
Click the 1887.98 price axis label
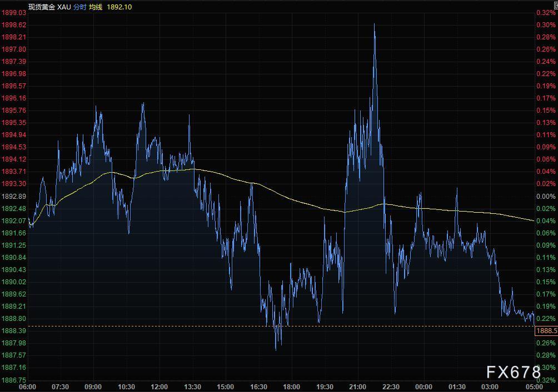click(14, 343)
